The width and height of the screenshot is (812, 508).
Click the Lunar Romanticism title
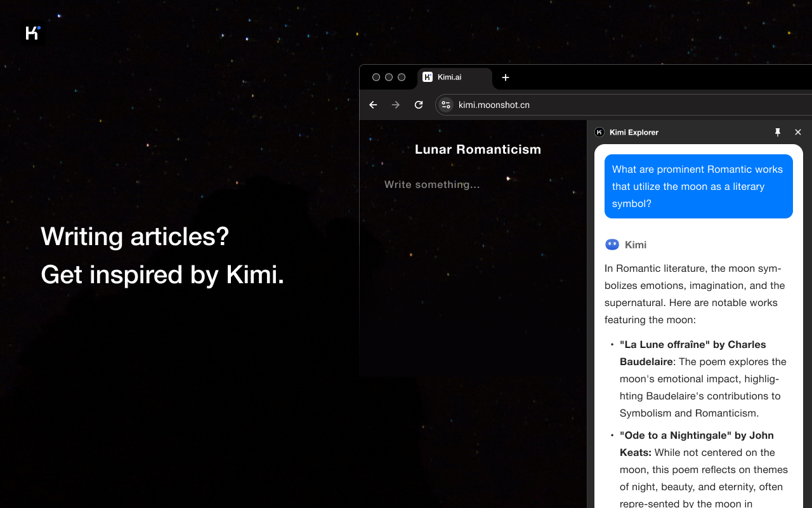pyautogui.click(x=478, y=149)
